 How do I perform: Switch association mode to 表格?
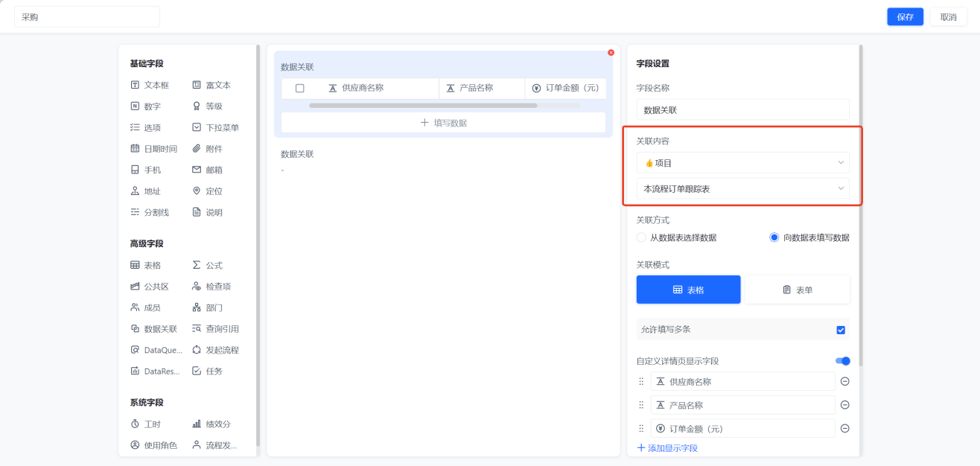click(x=688, y=290)
